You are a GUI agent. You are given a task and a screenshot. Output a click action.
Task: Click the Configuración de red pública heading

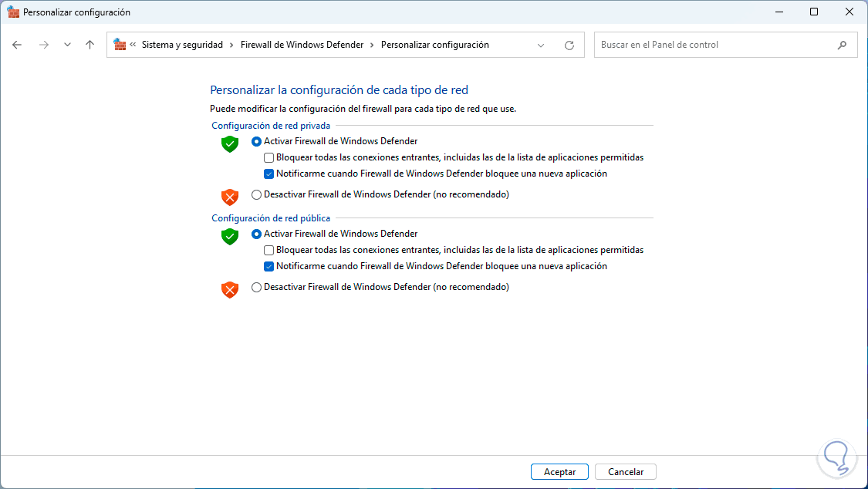(x=271, y=218)
